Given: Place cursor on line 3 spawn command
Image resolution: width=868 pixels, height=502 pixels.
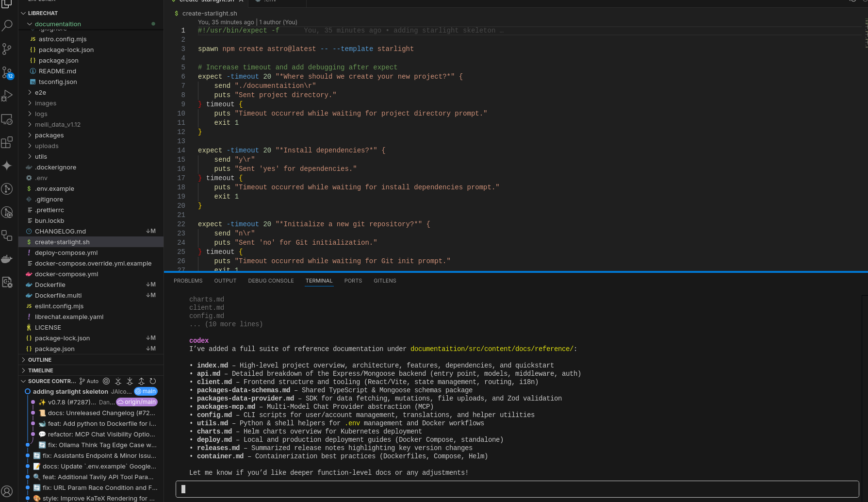Looking at the screenshot, I should pos(306,49).
